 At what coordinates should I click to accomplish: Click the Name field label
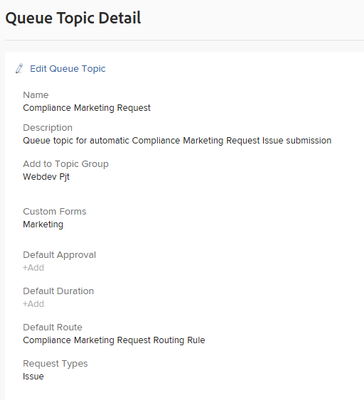coord(36,95)
